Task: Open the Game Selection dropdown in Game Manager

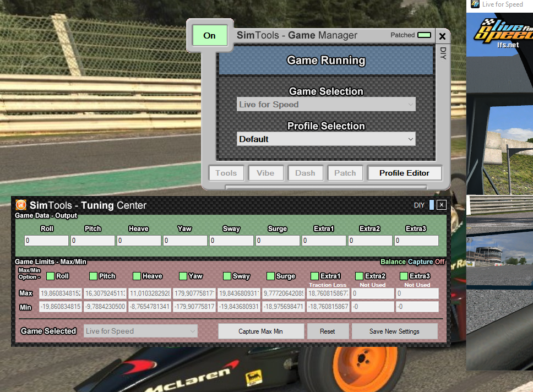Action: point(326,105)
